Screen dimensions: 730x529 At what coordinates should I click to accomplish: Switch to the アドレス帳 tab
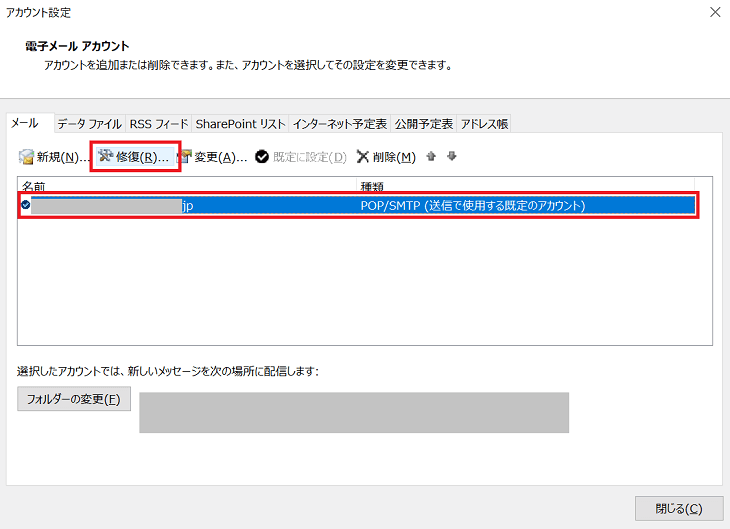pyautogui.click(x=484, y=124)
